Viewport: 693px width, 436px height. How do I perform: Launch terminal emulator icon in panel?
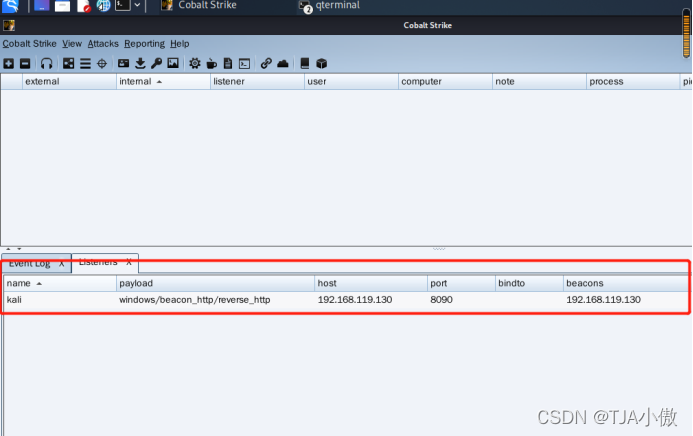click(x=122, y=5)
